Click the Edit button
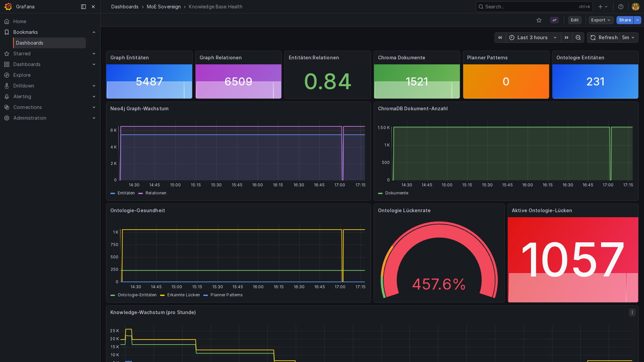644x362 pixels. 575,20
